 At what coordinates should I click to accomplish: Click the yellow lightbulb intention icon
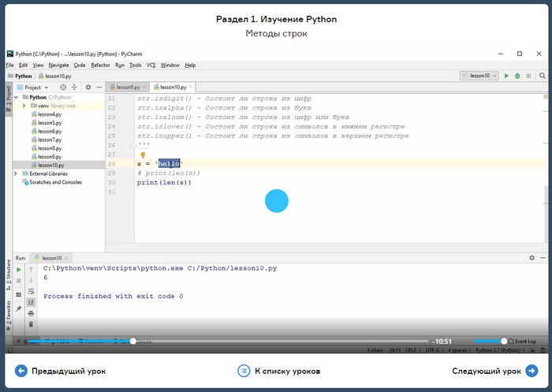click(x=143, y=155)
